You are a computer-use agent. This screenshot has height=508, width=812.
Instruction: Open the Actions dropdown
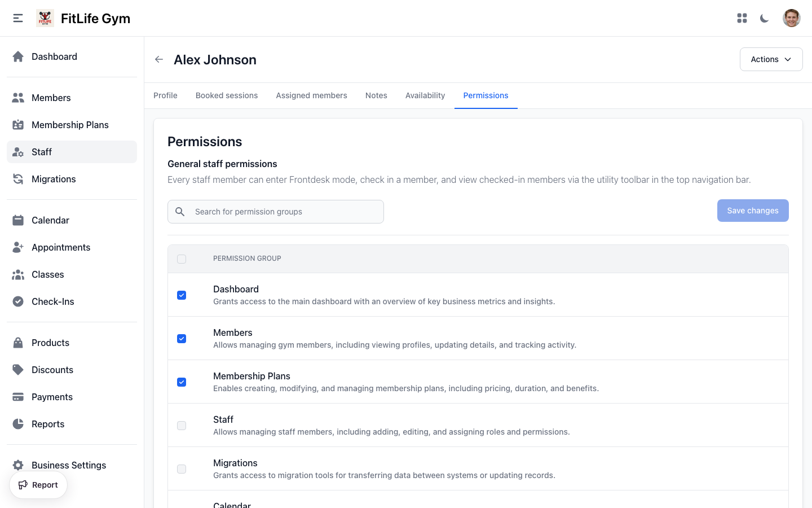click(771, 59)
